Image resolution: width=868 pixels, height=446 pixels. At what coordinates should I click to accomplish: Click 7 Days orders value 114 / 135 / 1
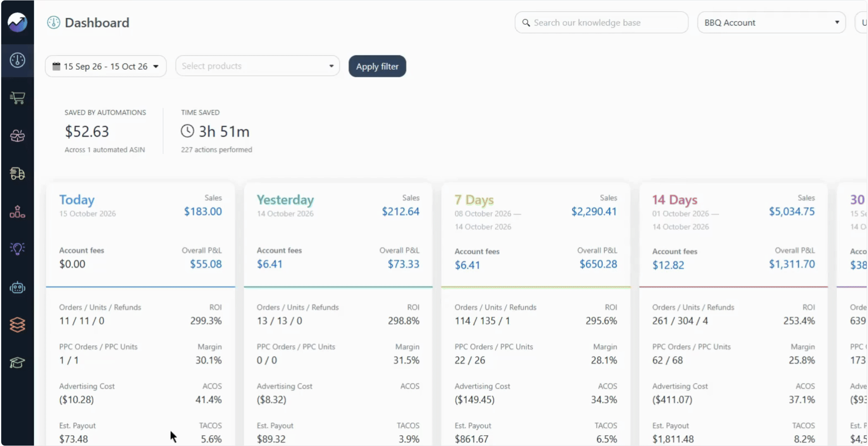[x=482, y=321]
